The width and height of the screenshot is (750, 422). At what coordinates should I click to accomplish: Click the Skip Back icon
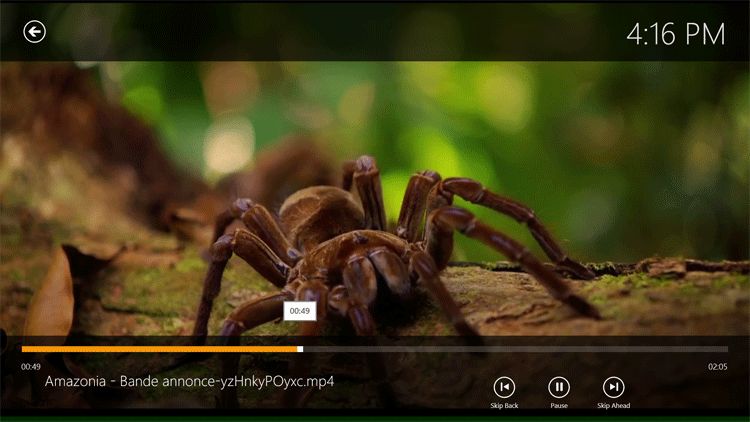504,387
